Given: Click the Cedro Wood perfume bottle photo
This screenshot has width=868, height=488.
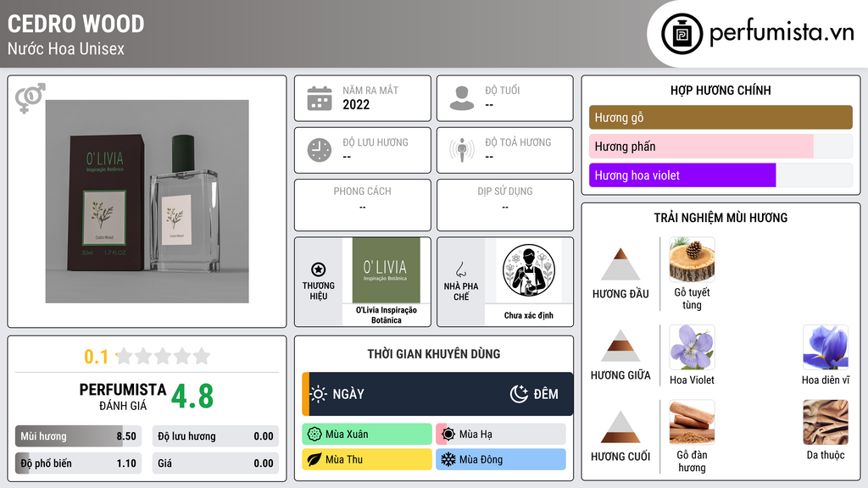Looking at the screenshot, I should pyautogui.click(x=147, y=202).
